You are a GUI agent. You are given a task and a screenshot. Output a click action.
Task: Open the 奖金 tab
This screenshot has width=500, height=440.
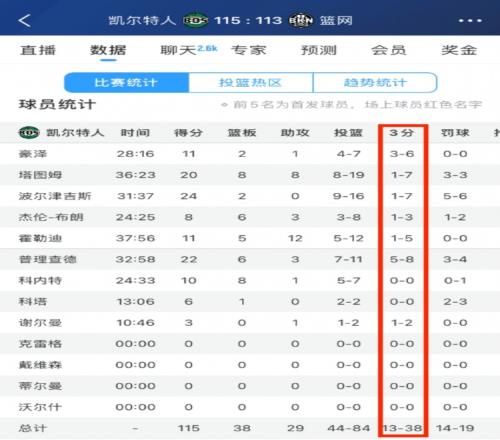point(459,50)
